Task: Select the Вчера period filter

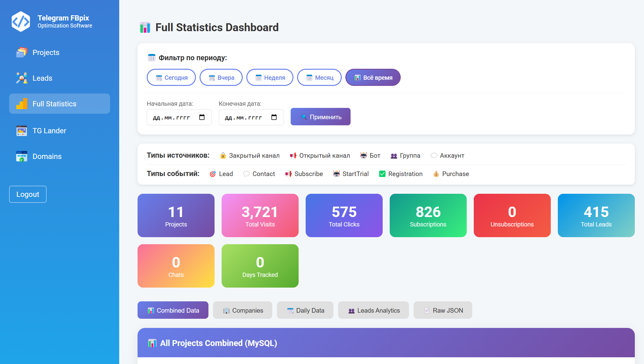Action: [221, 78]
